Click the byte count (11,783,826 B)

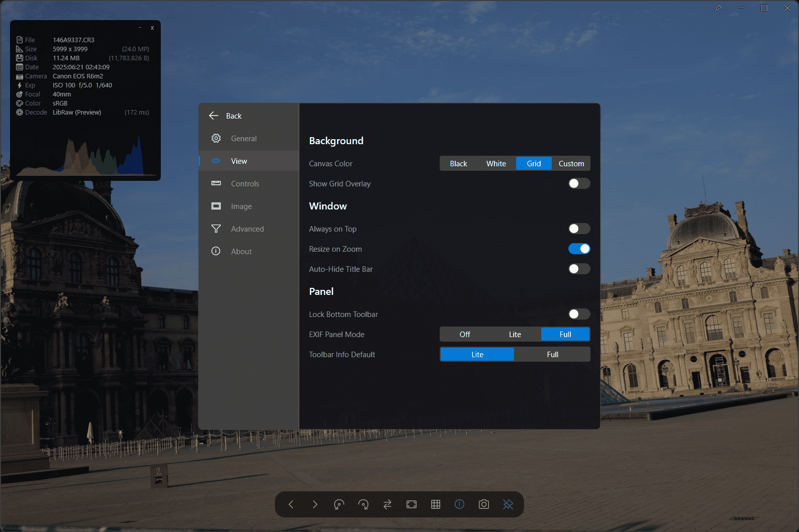129,58
